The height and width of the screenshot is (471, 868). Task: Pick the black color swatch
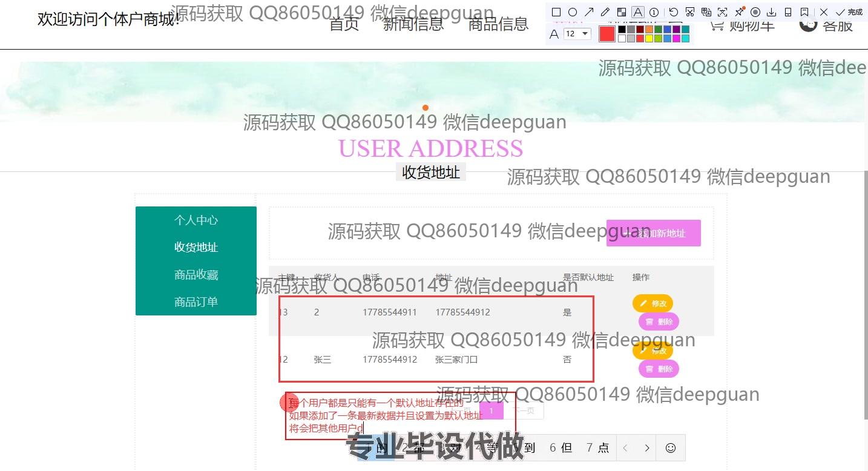click(x=622, y=30)
